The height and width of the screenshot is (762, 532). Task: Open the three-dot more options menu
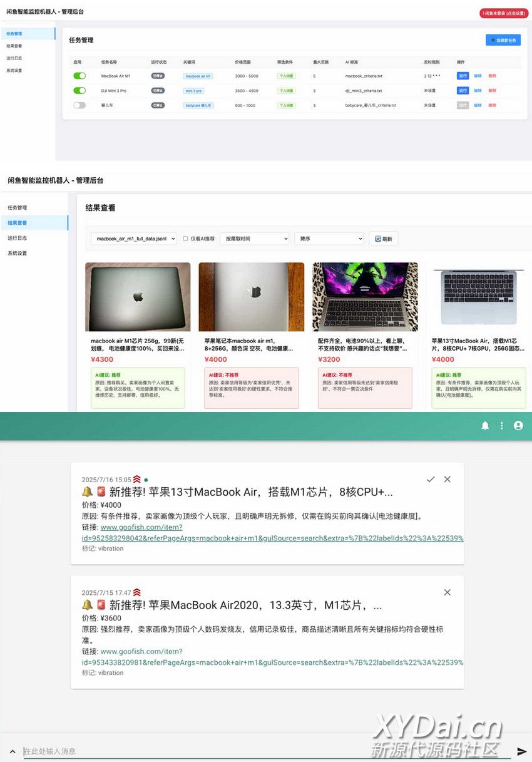[x=501, y=426]
